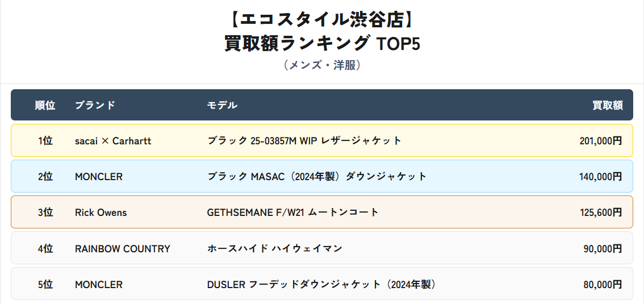This screenshot has height=304, width=644.
Task: Click the 201,000円 price
Action: [600, 141]
